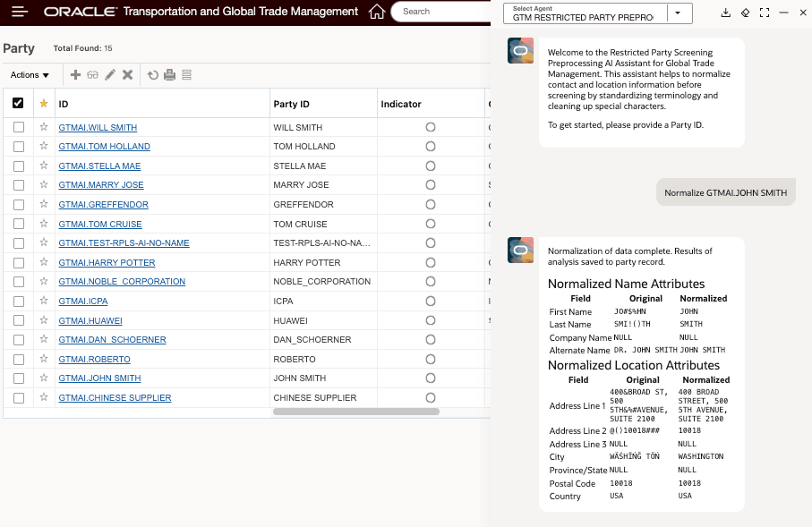Screen dimensions: 812x527
Task: Open the GTMAI.NOBLE_CORPORATION link
Action: tap(122, 282)
